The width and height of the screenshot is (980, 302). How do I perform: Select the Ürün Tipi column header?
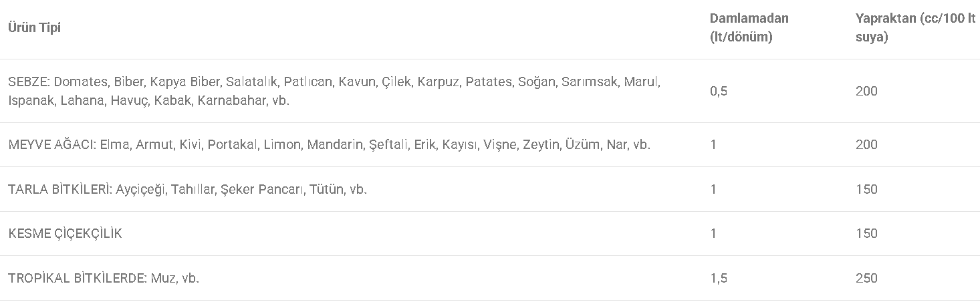point(34,28)
